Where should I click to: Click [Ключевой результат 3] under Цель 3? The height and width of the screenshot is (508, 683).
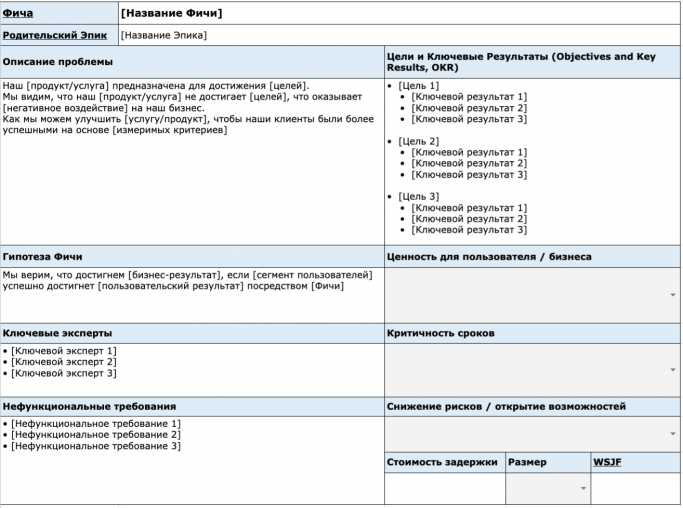469,230
